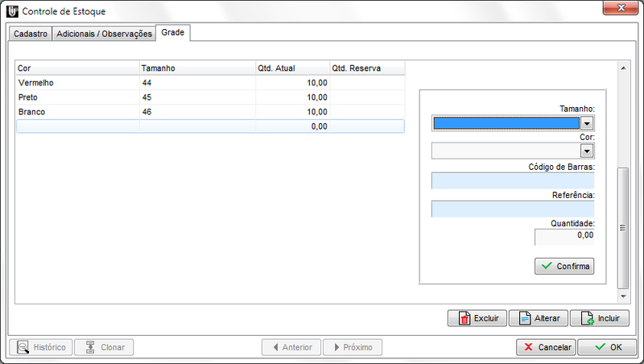Focus the Referência text field
This screenshot has width=644, height=364.
(x=512, y=209)
